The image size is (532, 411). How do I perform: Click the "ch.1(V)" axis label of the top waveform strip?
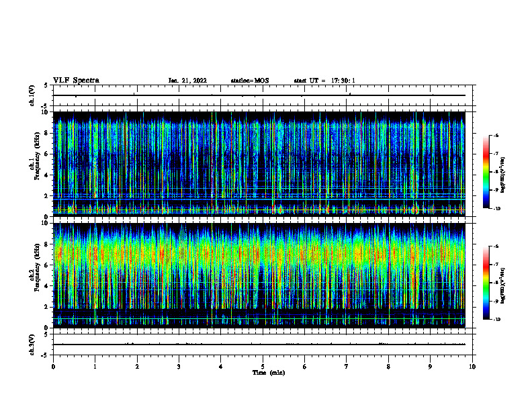pyautogui.click(x=32, y=95)
